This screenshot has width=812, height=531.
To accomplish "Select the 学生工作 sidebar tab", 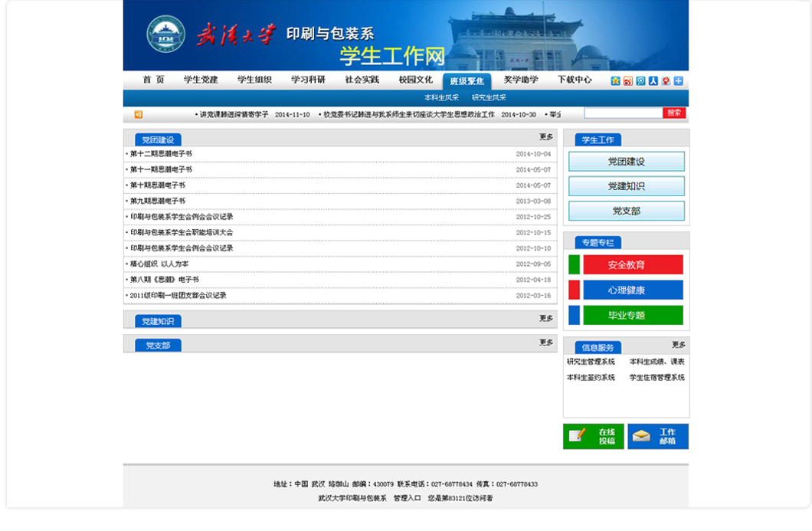I will point(598,140).
